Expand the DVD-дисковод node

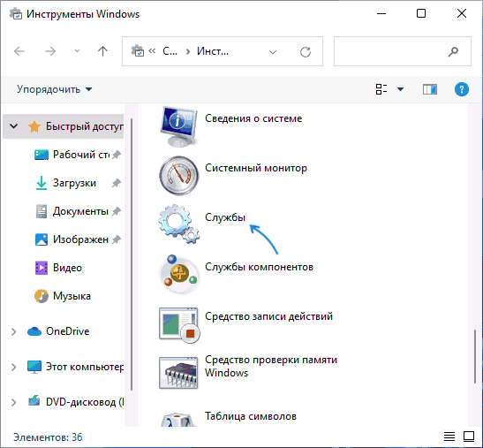pyautogui.click(x=13, y=402)
